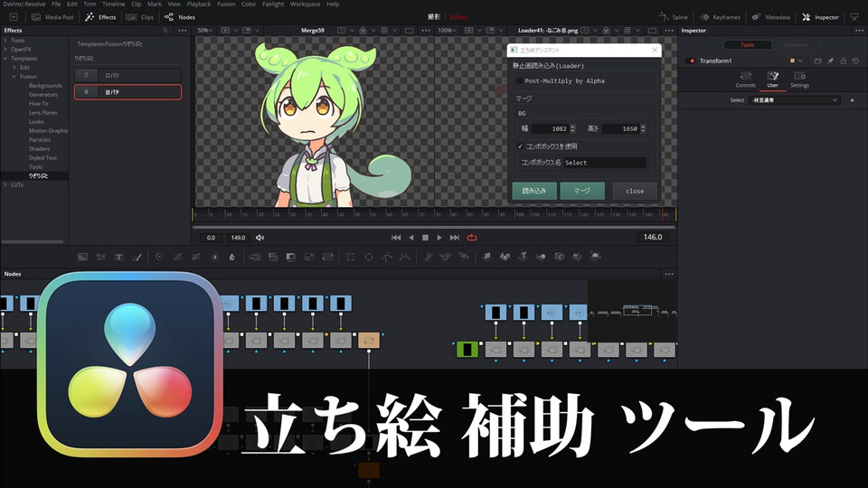Play the composition forward
The image size is (868, 488).
pos(439,238)
